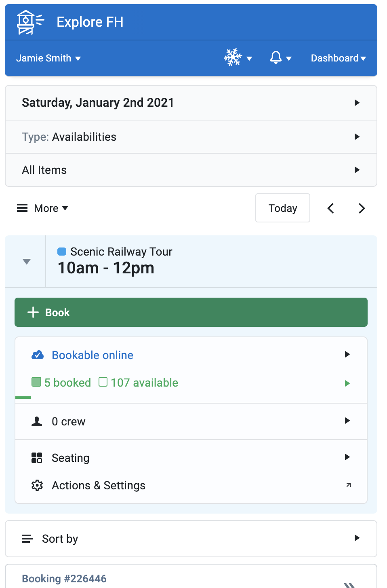Open the Dashboard dropdown
Screen dimensions: 387x588
(x=339, y=58)
